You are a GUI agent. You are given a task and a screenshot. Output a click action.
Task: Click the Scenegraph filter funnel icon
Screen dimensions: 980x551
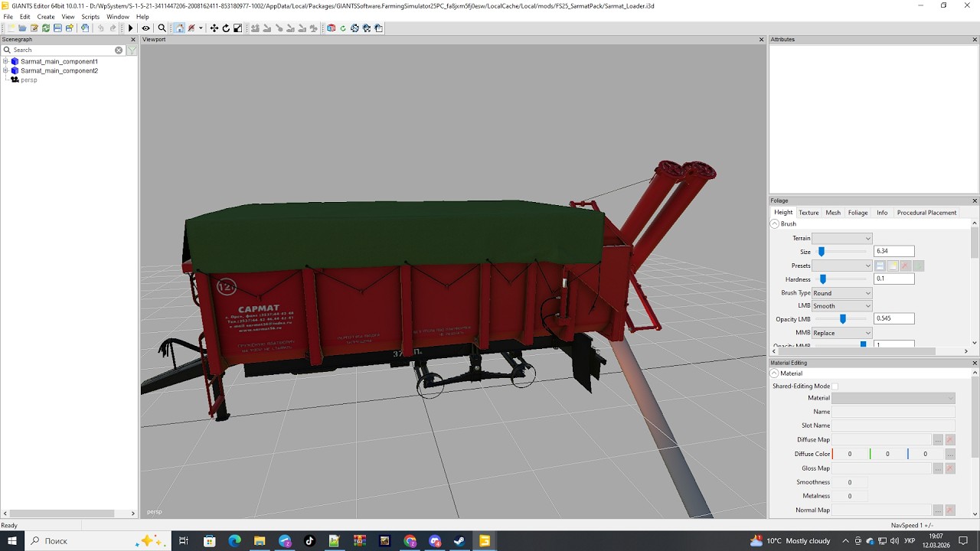coord(132,50)
